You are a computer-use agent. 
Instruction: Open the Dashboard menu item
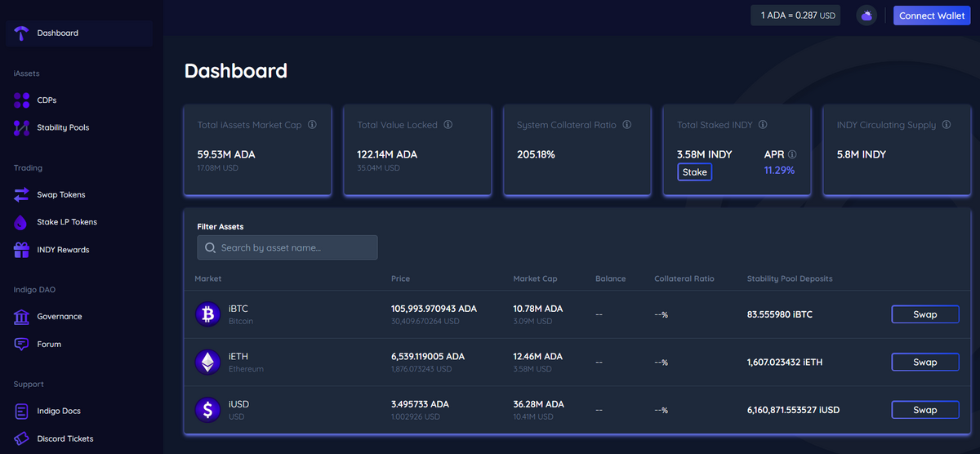[79, 33]
